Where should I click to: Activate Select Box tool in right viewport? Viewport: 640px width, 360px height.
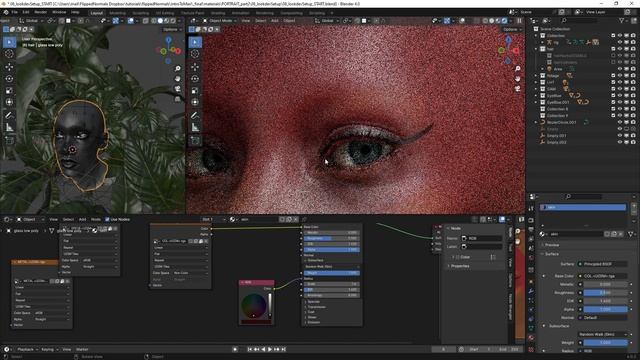[195, 42]
